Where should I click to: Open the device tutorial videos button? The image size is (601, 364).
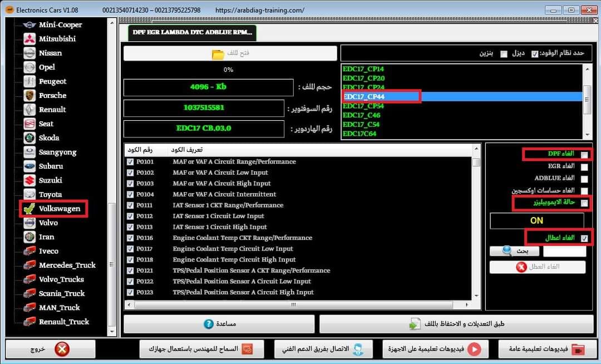coord(435,349)
